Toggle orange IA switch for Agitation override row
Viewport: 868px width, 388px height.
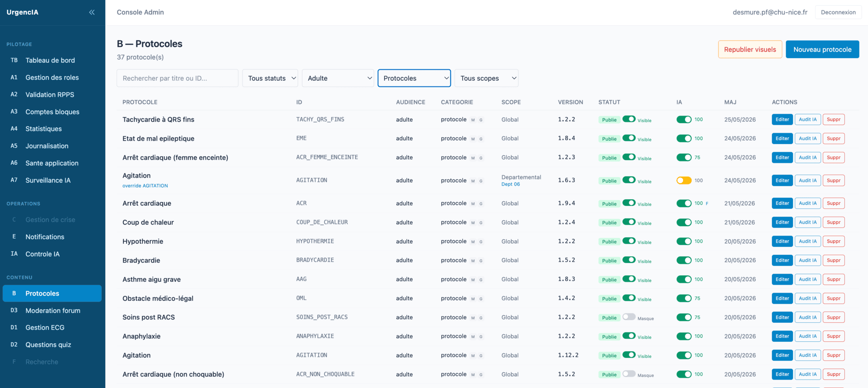(x=684, y=181)
